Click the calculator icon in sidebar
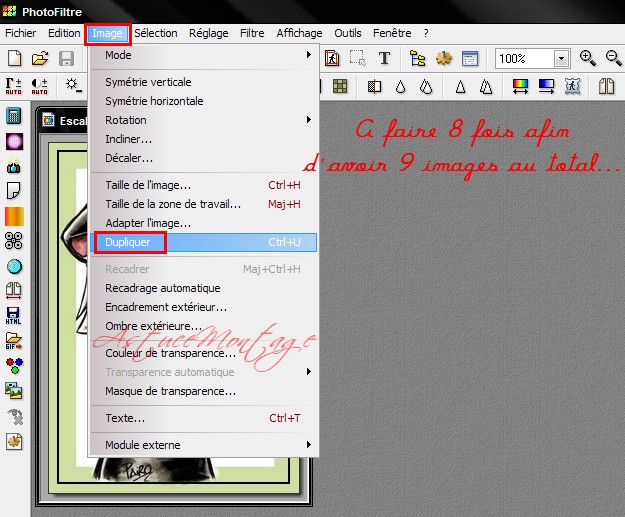 (x=14, y=116)
